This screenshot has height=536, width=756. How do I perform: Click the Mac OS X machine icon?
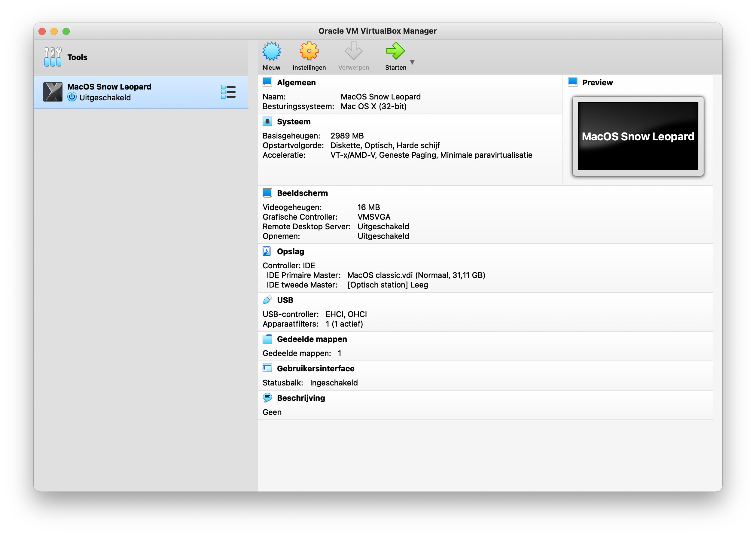(x=53, y=92)
